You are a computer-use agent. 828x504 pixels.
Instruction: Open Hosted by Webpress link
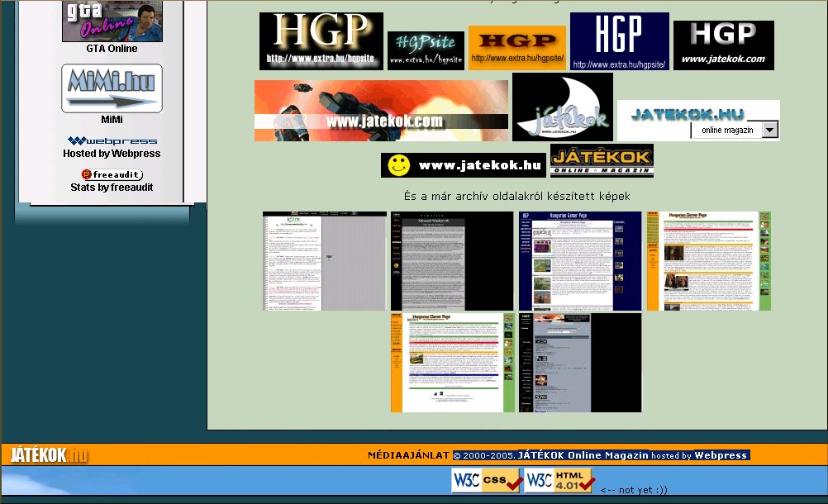tap(112, 154)
